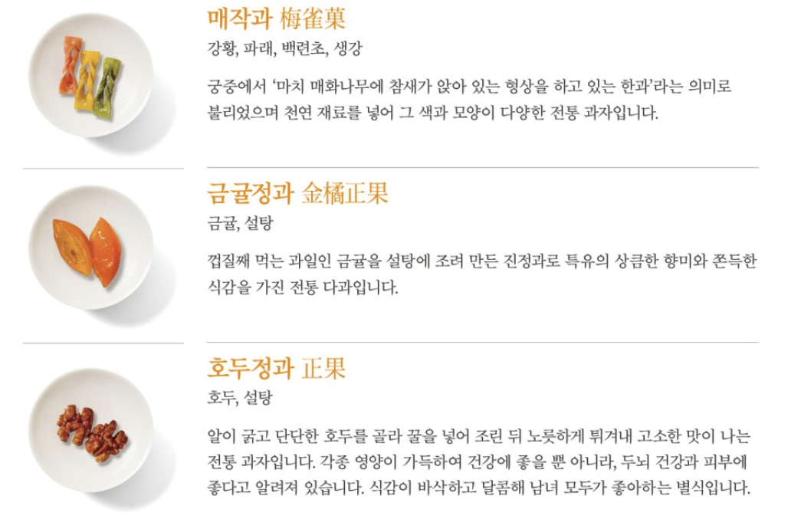The width and height of the screenshot is (791, 532).
Task: Click description starting with 껍질째 먹는 과일인
Action: coord(482,274)
